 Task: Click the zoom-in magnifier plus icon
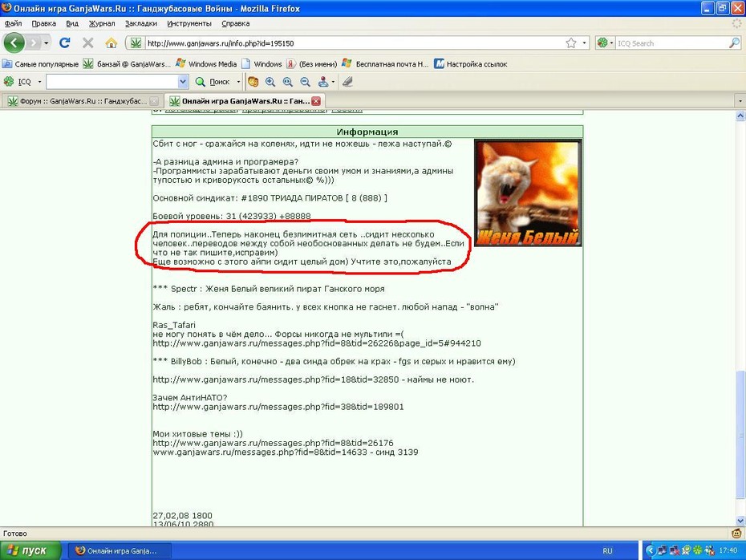[x=270, y=82]
